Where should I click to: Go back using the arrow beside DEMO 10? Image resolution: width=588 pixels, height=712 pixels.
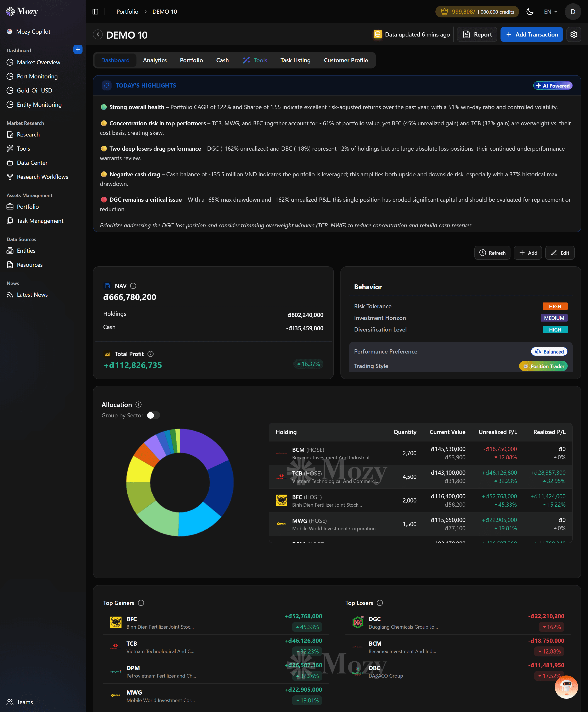point(98,35)
